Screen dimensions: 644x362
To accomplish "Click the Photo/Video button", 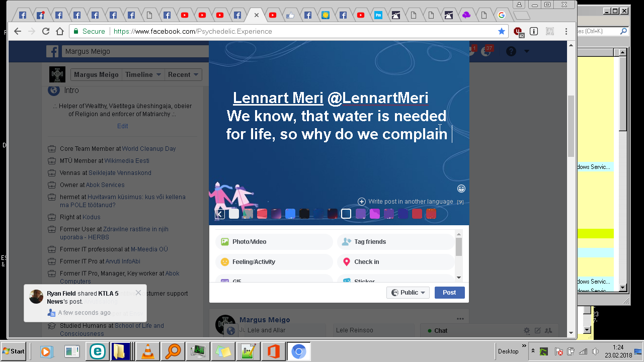I will [274, 242].
